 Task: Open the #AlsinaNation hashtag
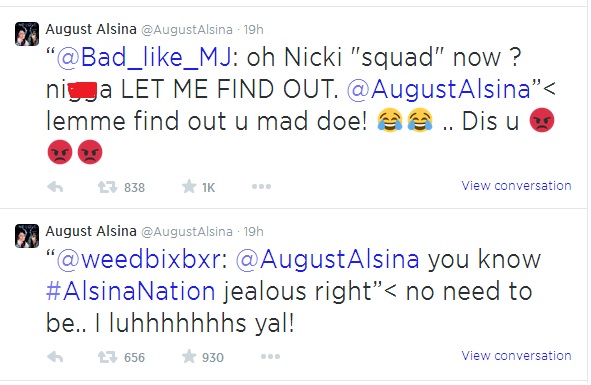130,291
